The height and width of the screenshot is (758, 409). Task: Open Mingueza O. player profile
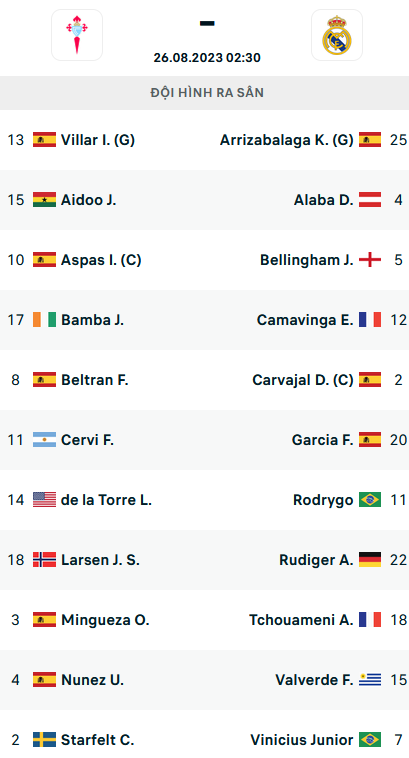(105, 619)
